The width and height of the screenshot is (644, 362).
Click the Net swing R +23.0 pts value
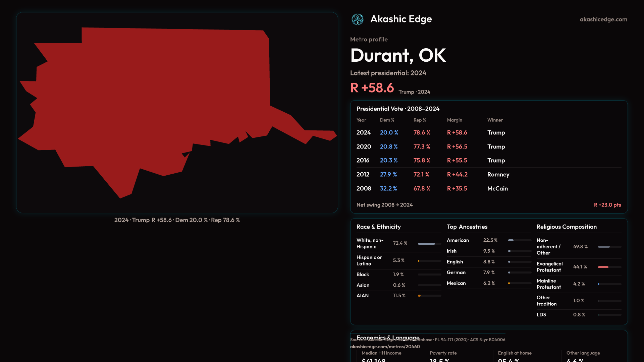click(607, 205)
